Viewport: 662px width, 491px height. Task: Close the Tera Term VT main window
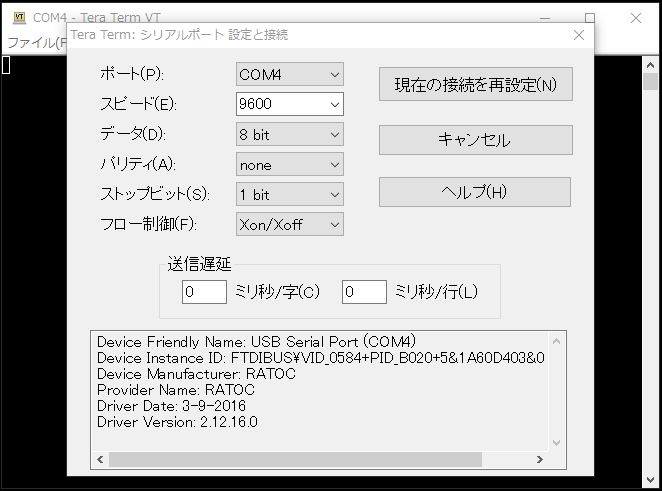coord(636,18)
